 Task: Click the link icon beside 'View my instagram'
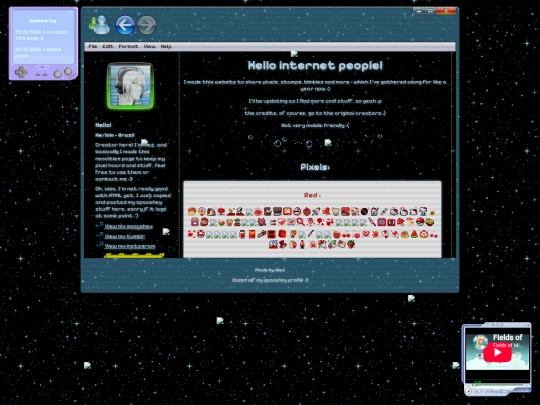coord(100,246)
